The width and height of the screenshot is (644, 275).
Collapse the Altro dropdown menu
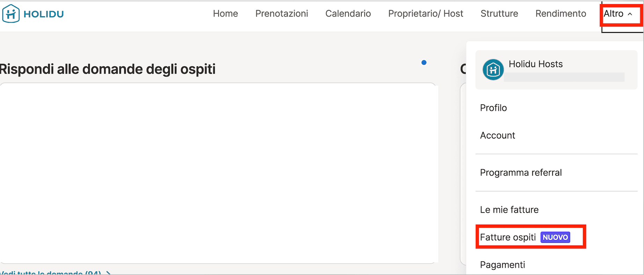click(x=617, y=14)
